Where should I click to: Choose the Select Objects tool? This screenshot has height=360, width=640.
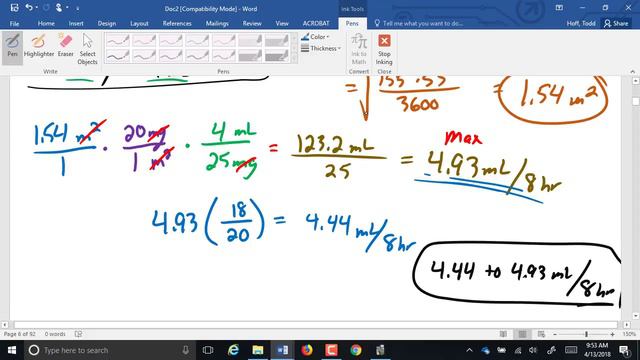tap(87, 49)
